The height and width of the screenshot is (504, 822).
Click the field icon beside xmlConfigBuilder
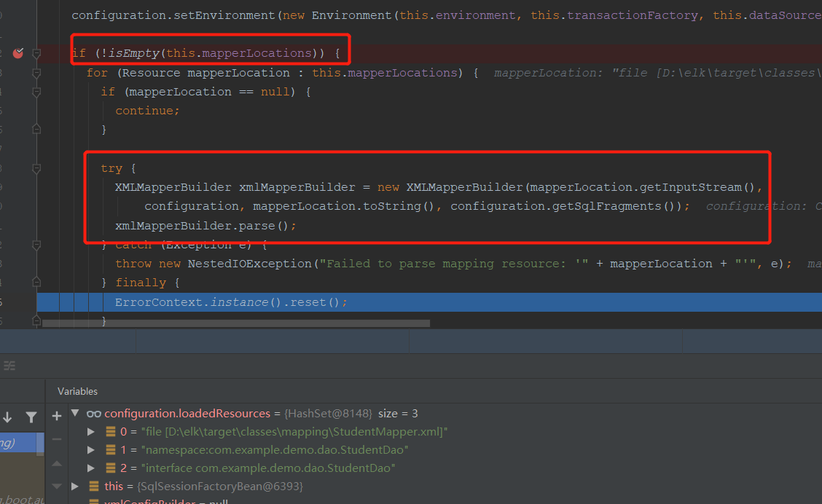(x=94, y=501)
